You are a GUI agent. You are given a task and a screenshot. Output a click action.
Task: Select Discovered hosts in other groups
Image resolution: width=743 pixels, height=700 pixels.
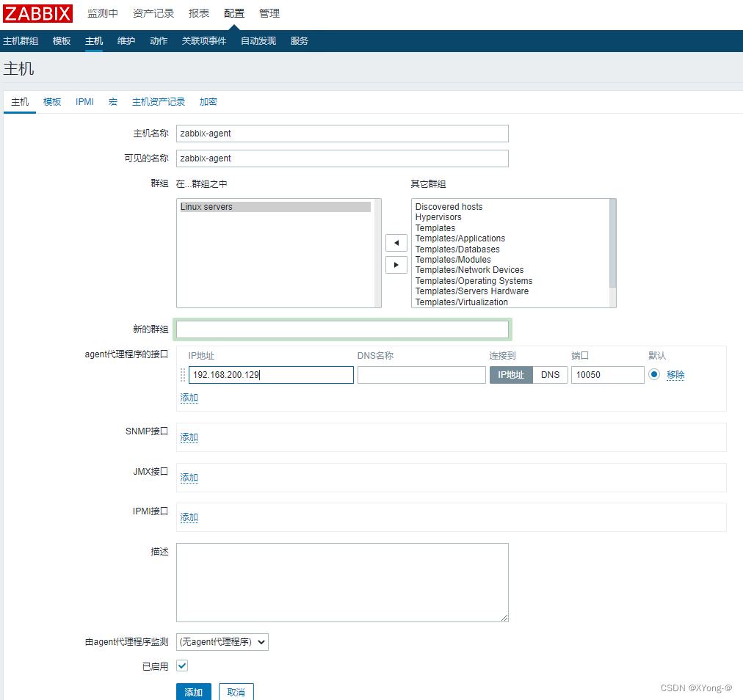pyautogui.click(x=449, y=206)
